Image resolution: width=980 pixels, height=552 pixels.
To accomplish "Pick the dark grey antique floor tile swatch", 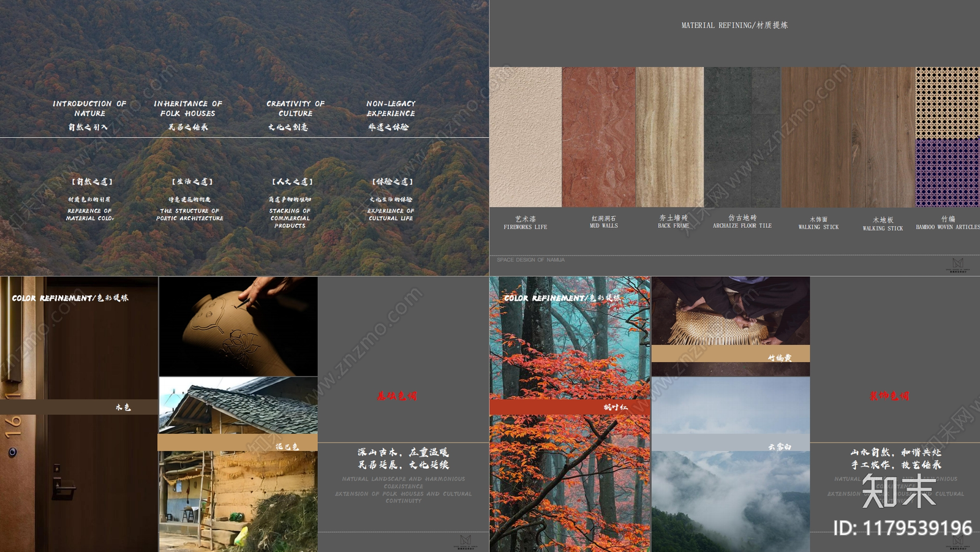I will (742, 137).
